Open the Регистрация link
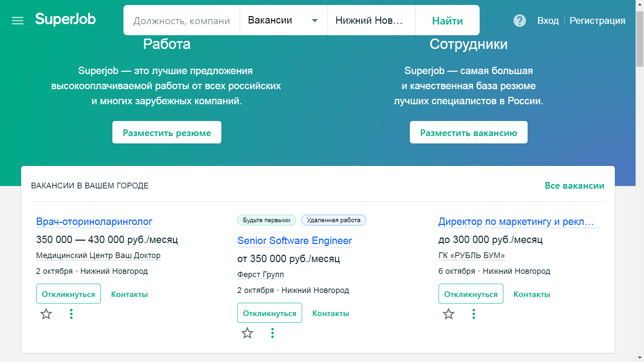The height and width of the screenshot is (362, 644). pyautogui.click(x=597, y=21)
